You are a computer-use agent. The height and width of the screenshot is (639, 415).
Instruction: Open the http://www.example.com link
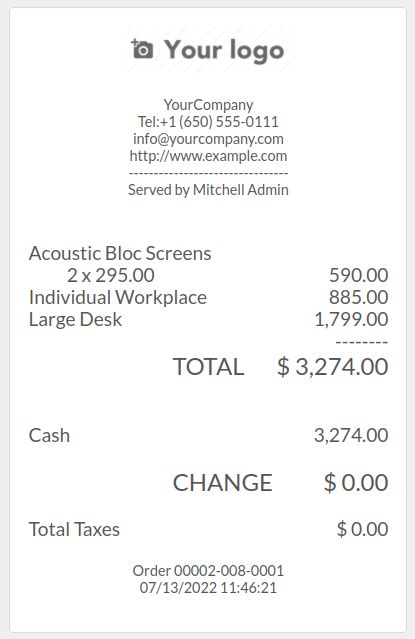(208, 156)
